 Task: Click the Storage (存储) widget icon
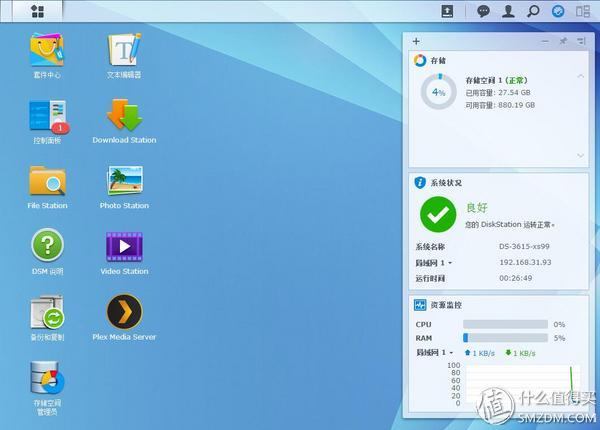(420, 60)
